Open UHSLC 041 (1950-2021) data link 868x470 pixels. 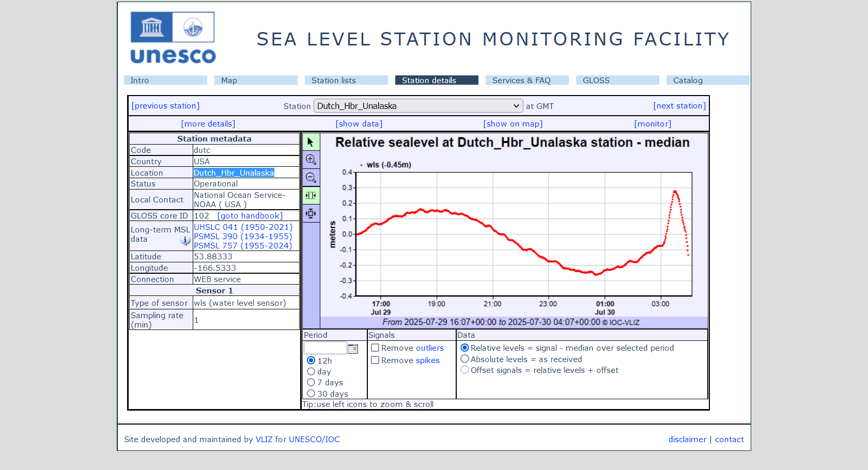coord(243,227)
